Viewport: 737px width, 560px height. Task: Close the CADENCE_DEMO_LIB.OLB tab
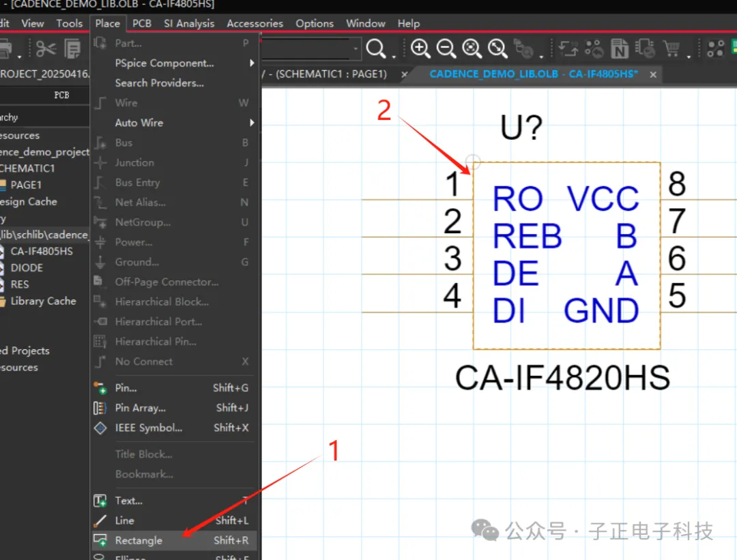pyautogui.click(x=653, y=74)
